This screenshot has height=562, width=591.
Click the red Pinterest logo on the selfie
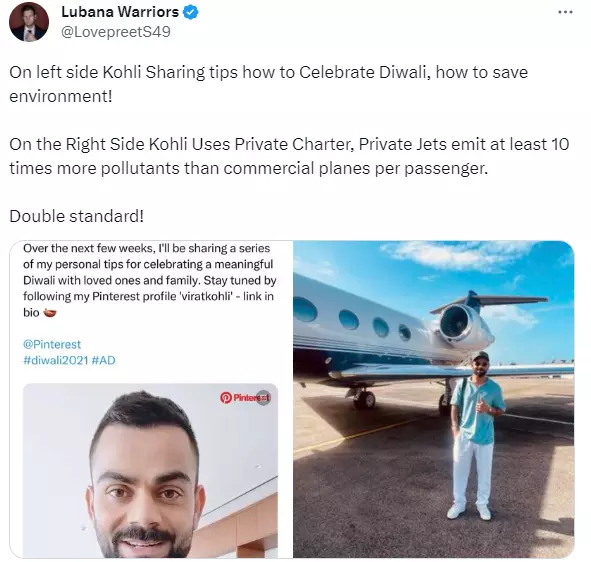pyautogui.click(x=226, y=398)
